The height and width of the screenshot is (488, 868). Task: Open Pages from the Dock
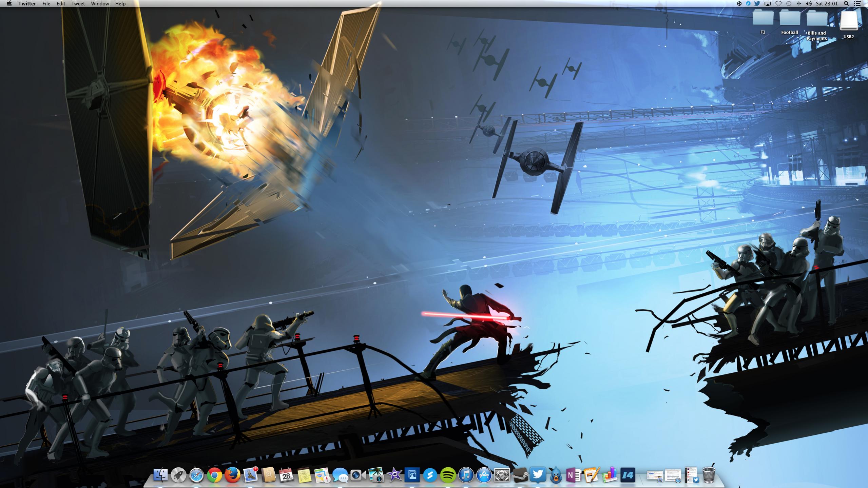tap(592, 475)
